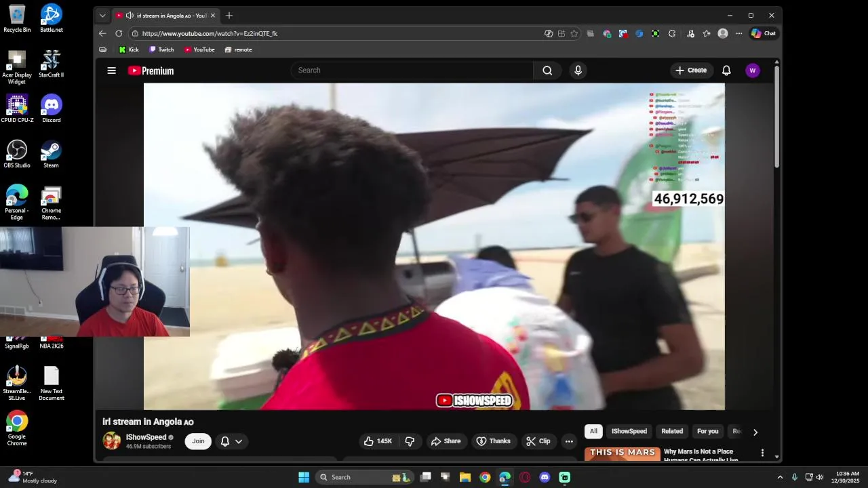Start voice search with the microphone icon
The image size is (868, 488).
(578, 70)
